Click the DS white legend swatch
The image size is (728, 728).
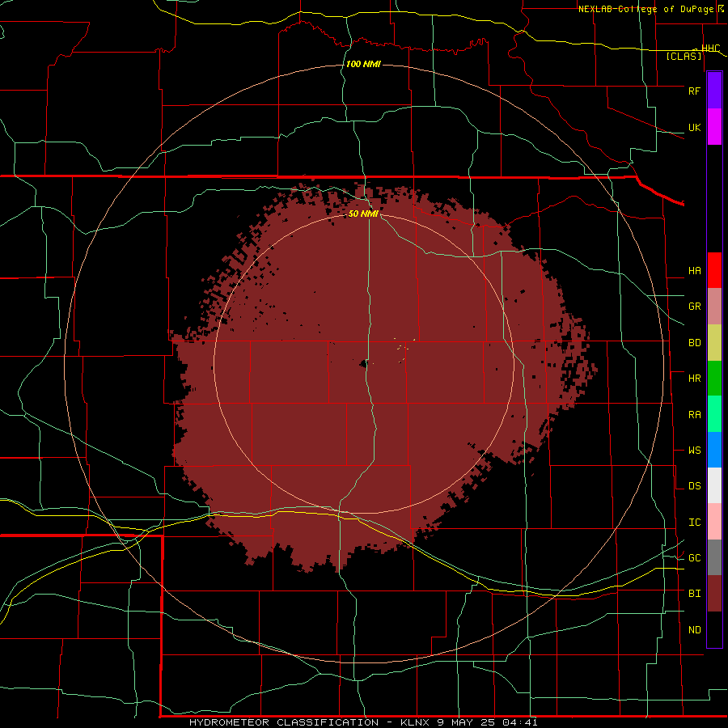click(714, 485)
